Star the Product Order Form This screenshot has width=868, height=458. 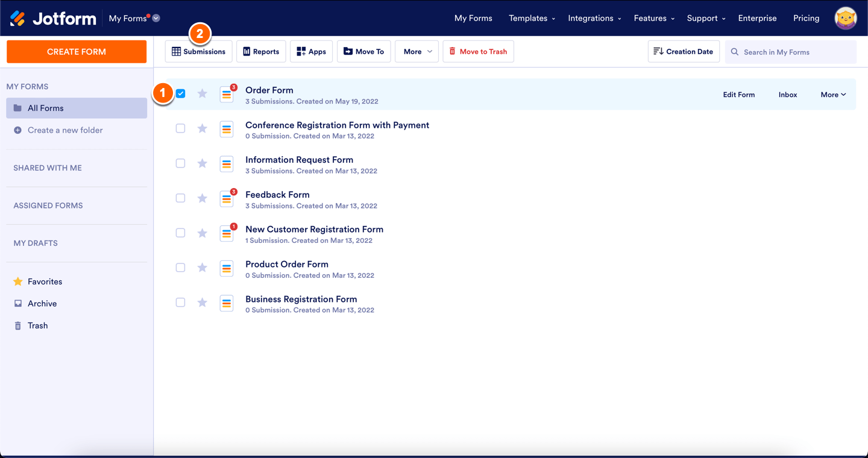(203, 268)
